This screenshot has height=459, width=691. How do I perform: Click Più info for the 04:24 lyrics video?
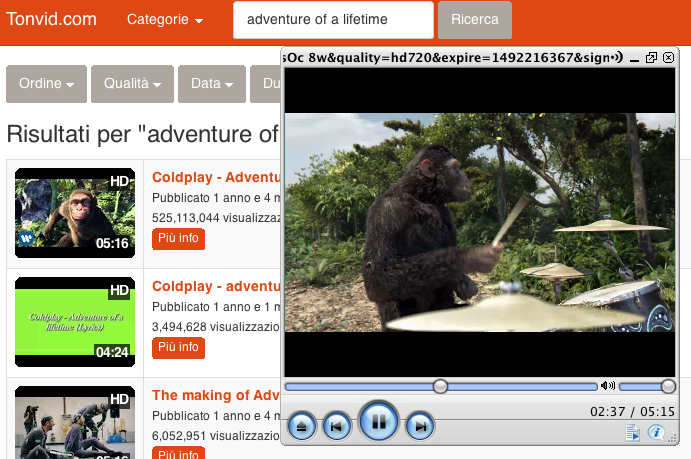click(178, 348)
